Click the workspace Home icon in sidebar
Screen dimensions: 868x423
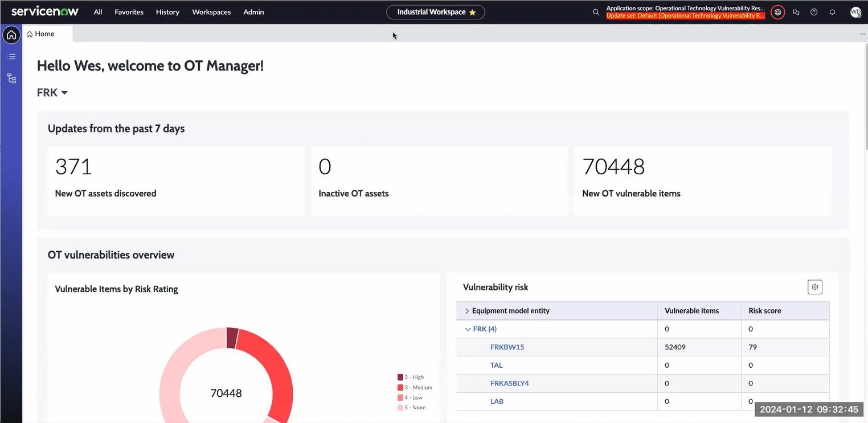click(11, 35)
